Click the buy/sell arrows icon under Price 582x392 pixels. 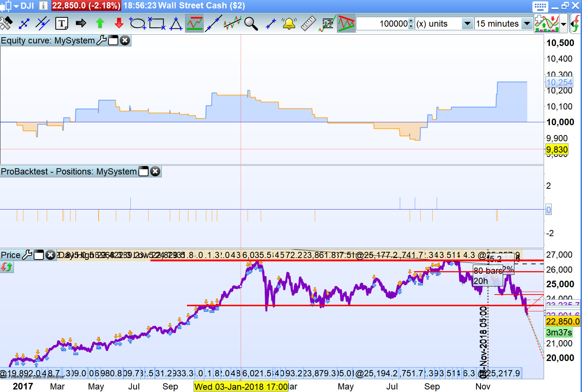tap(7, 267)
